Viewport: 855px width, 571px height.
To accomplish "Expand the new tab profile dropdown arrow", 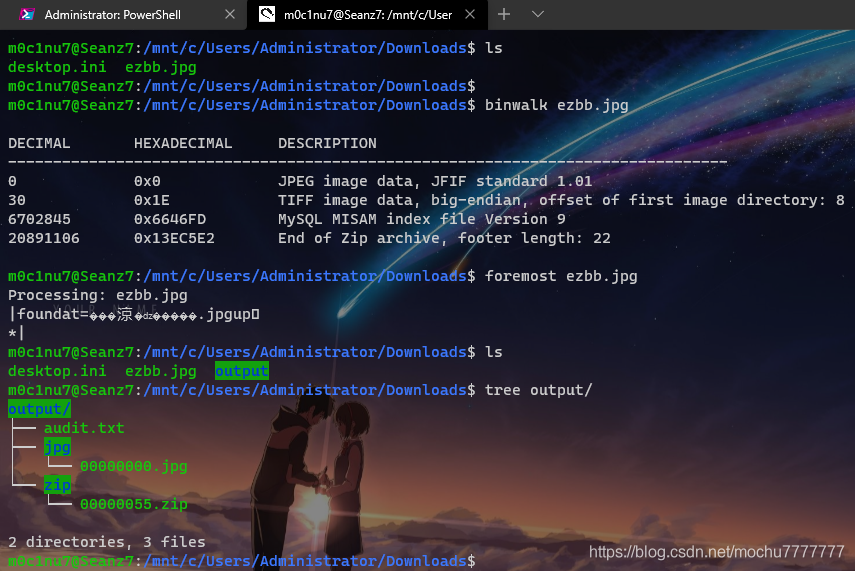I will 538,14.
